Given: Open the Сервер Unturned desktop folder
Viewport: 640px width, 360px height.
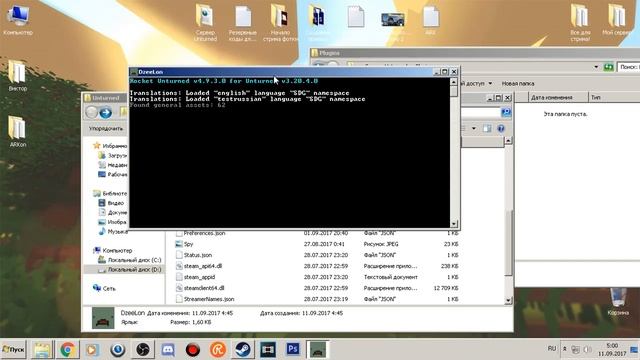Looking at the screenshot, I should pos(205,22).
